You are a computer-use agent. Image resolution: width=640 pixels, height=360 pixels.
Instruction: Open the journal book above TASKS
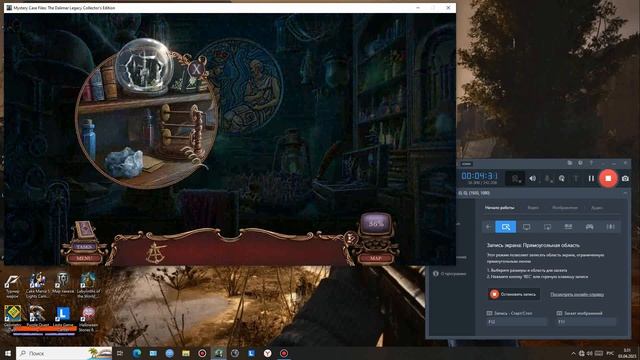click(84, 229)
